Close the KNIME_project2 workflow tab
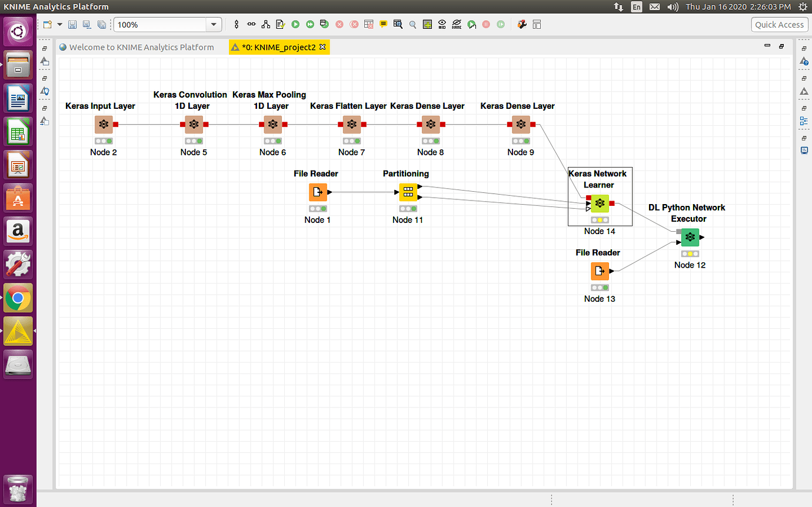This screenshot has width=812, height=507. (322, 46)
